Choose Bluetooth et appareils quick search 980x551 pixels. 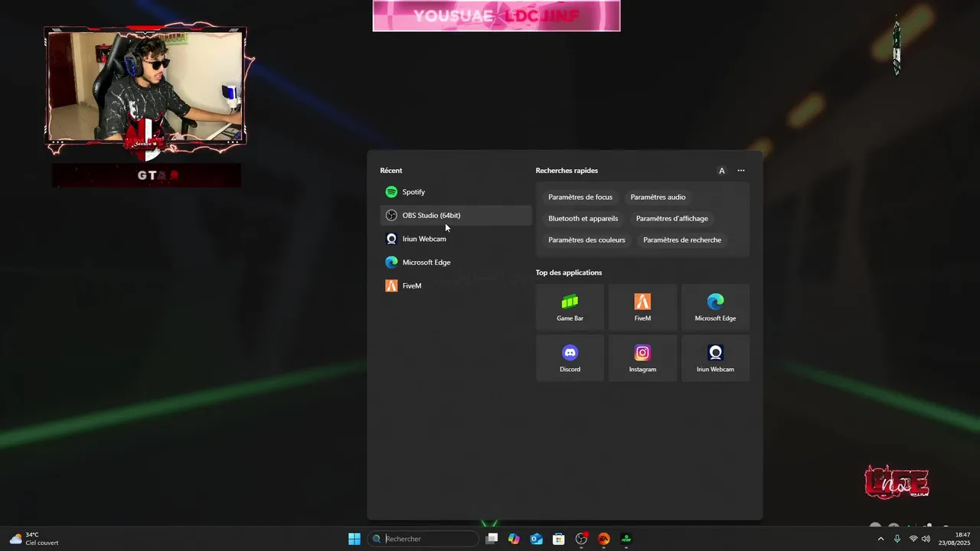click(583, 219)
